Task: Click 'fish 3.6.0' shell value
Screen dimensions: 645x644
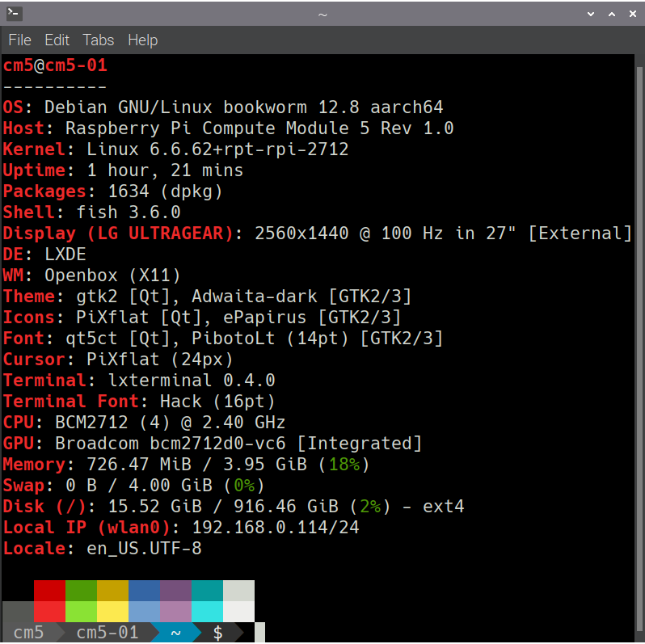Action: (129, 213)
